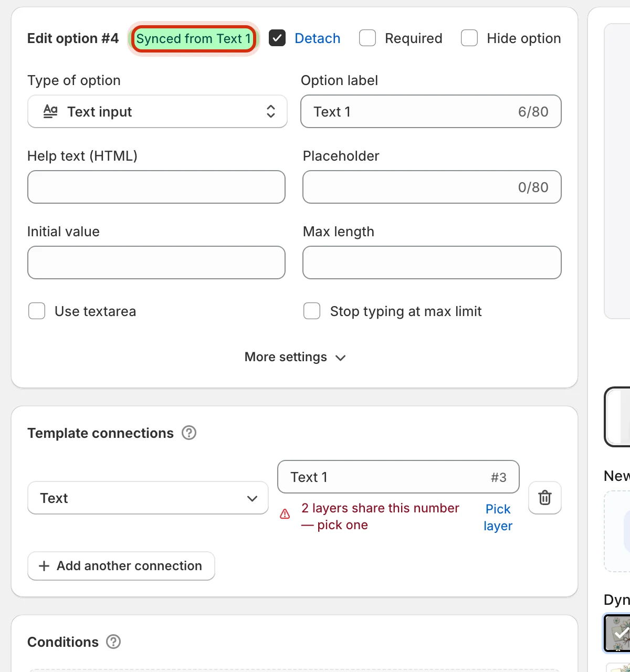The image size is (630, 672).
Task: Click the Pick layer link
Action: tap(498, 517)
